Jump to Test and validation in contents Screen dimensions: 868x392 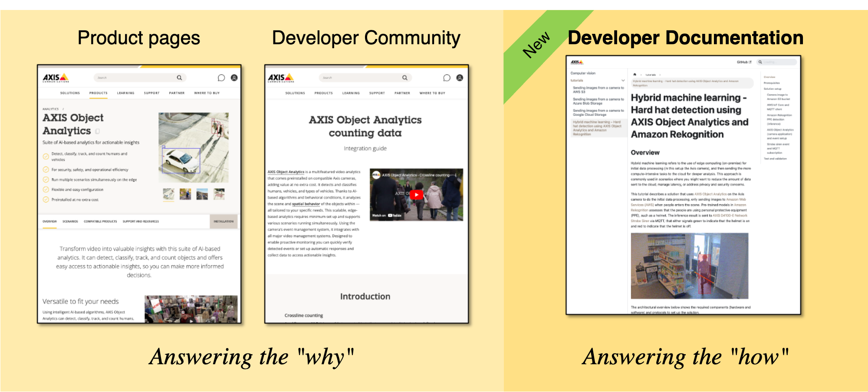[x=775, y=159]
